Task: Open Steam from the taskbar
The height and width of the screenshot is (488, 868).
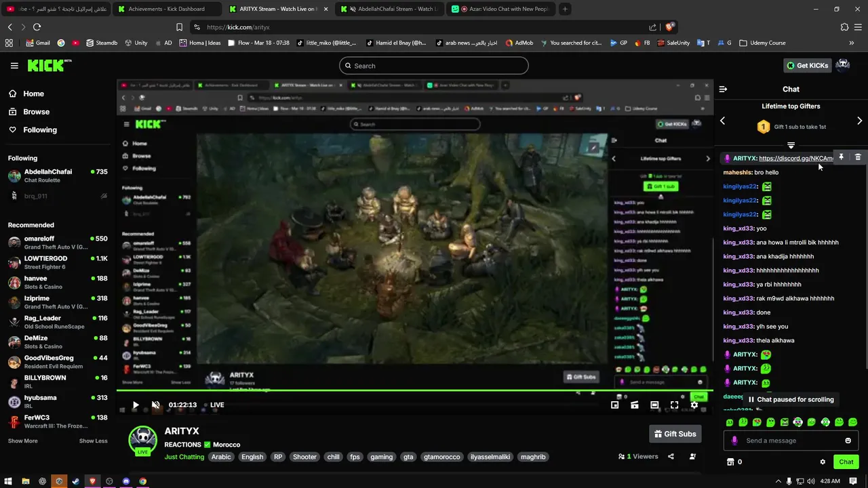Action: (x=75, y=481)
